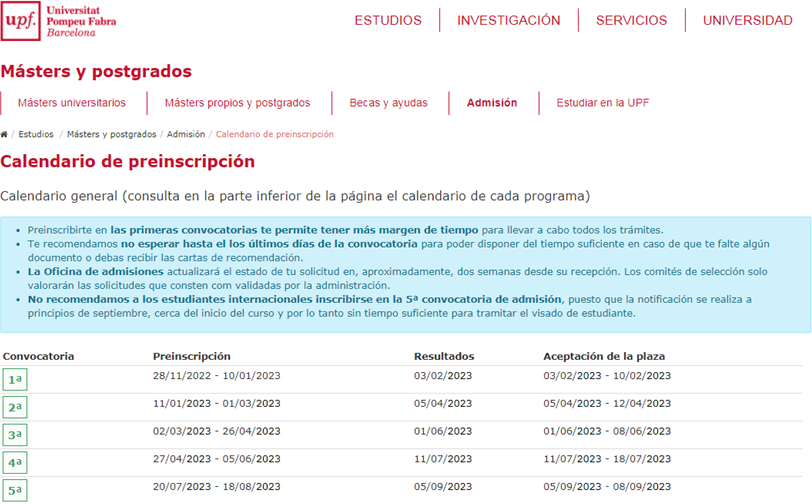Click the Másters y postgrados heading
Image resolution: width=812 pixels, height=504 pixels.
(x=96, y=72)
